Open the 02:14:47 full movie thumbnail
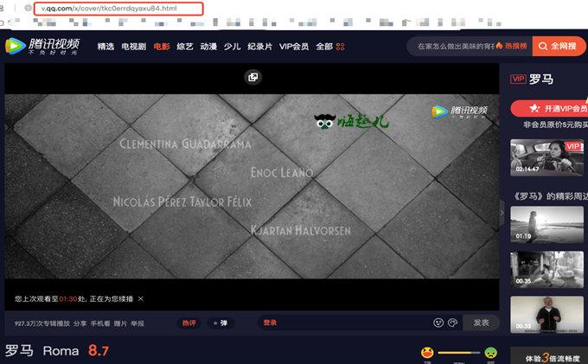This screenshot has width=588, height=364. click(546, 157)
